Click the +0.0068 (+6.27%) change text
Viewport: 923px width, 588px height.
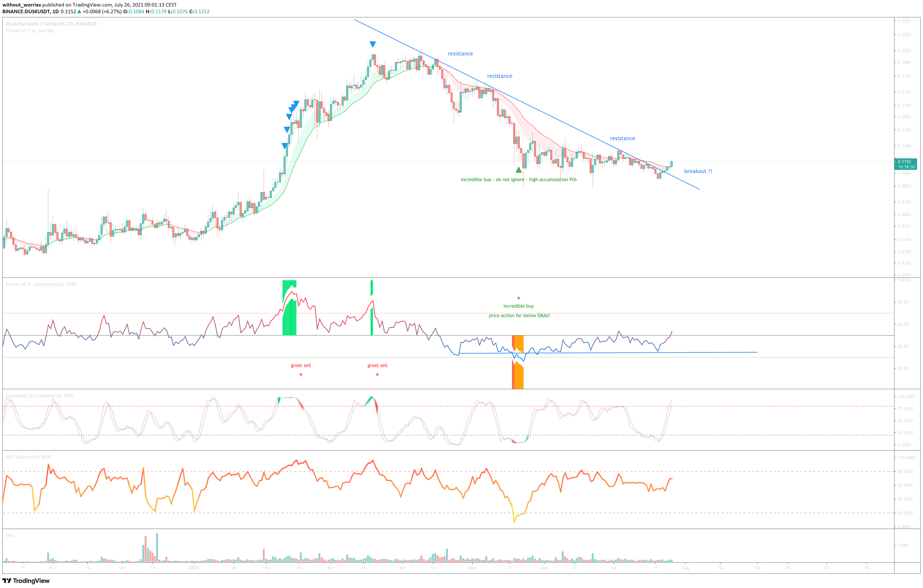tap(102, 11)
